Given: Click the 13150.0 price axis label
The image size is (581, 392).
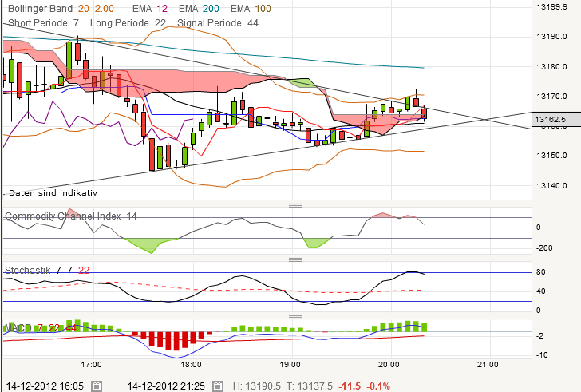Looking at the screenshot, I should pyautogui.click(x=551, y=155).
